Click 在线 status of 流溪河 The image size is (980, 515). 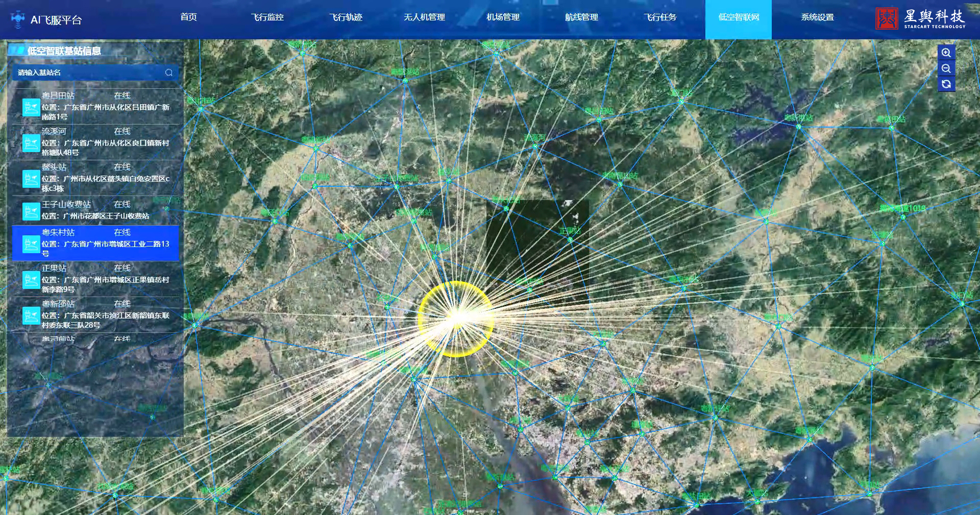click(x=122, y=131)
